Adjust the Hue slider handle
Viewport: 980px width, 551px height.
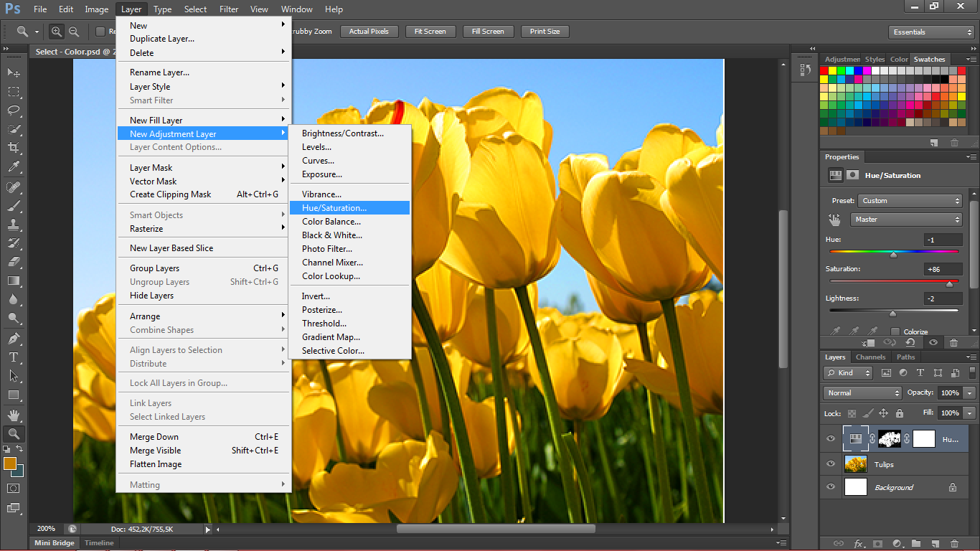pos(893,255)
